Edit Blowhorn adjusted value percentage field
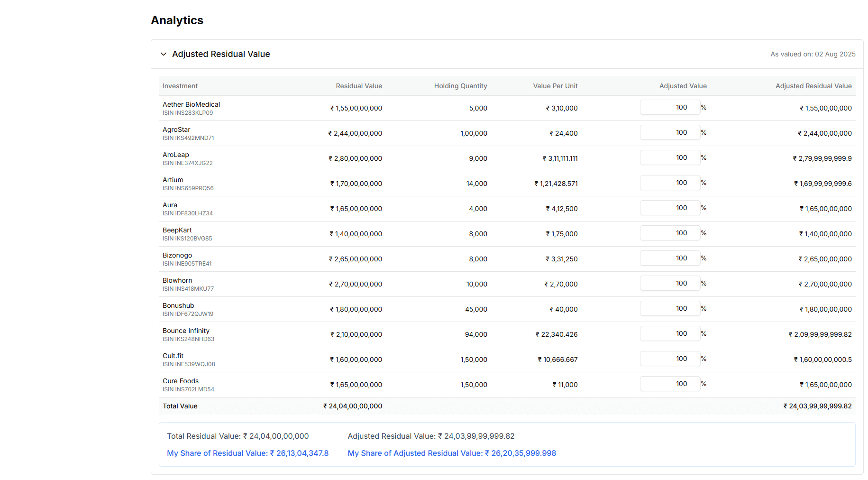Screen dimensions: 868x480 tap(670, 283)
